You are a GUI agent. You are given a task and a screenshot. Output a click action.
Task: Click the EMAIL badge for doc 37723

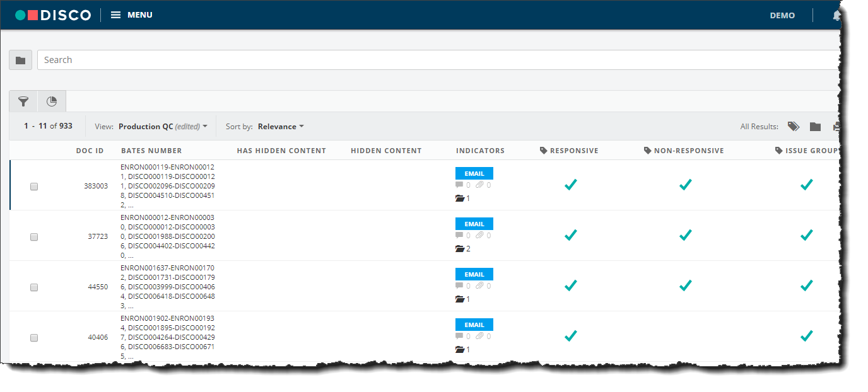click(474, 224)
